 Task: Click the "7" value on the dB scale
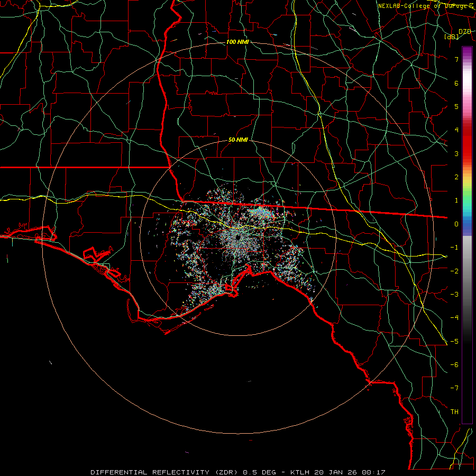coord(456,59)
